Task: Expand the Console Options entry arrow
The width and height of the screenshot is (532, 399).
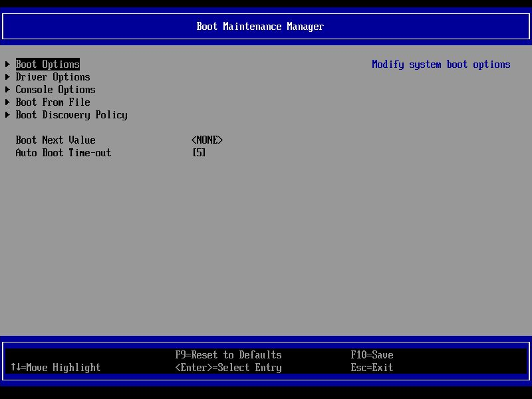Action: (7, 89)
